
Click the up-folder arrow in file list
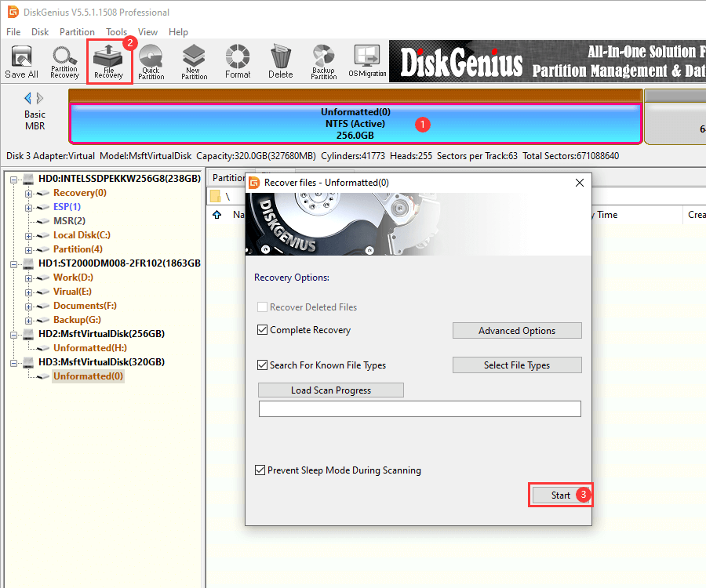pos(217,215)
